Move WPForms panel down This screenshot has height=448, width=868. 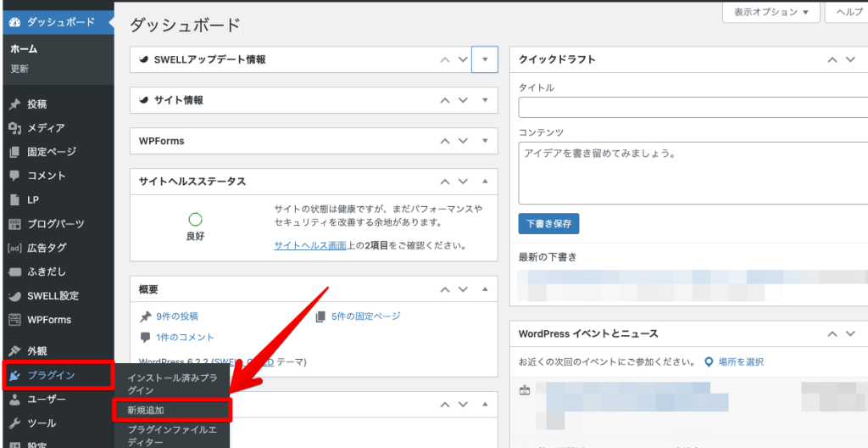click(464, 141)
